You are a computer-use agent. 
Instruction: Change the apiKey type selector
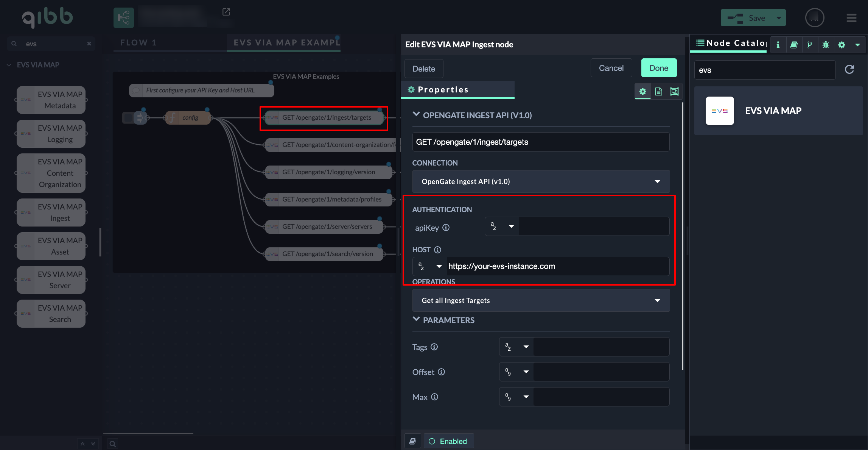[x=502, y=226]
